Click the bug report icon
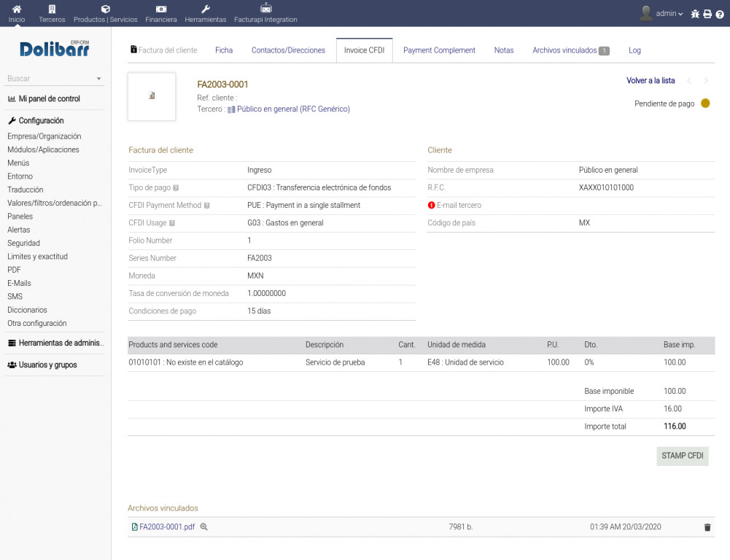The image size is (730, 560). click(695, 14)
